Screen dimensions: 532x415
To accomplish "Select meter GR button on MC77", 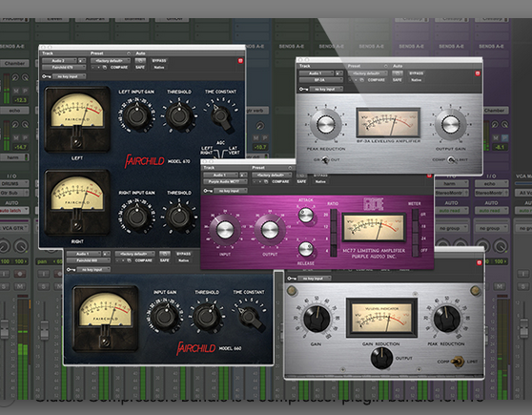I will [x=415, y=215].
